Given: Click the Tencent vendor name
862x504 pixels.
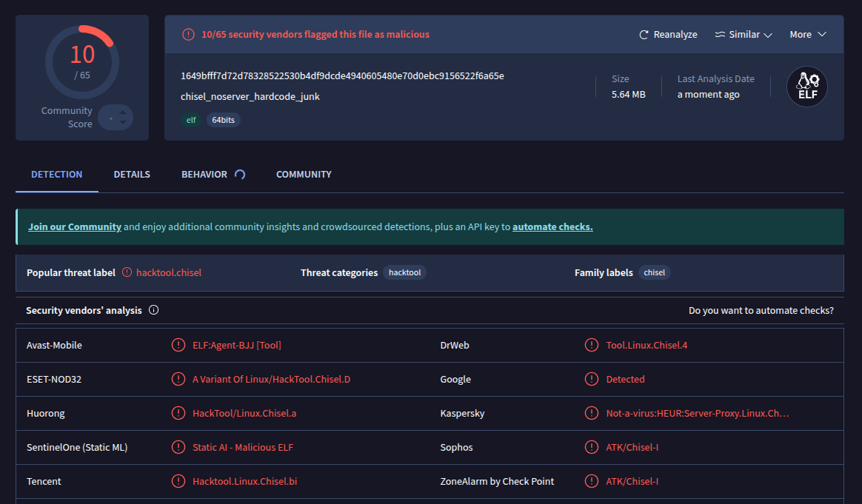Looking at the screenshot, I should pyautogui.click(x=44, y=482).
